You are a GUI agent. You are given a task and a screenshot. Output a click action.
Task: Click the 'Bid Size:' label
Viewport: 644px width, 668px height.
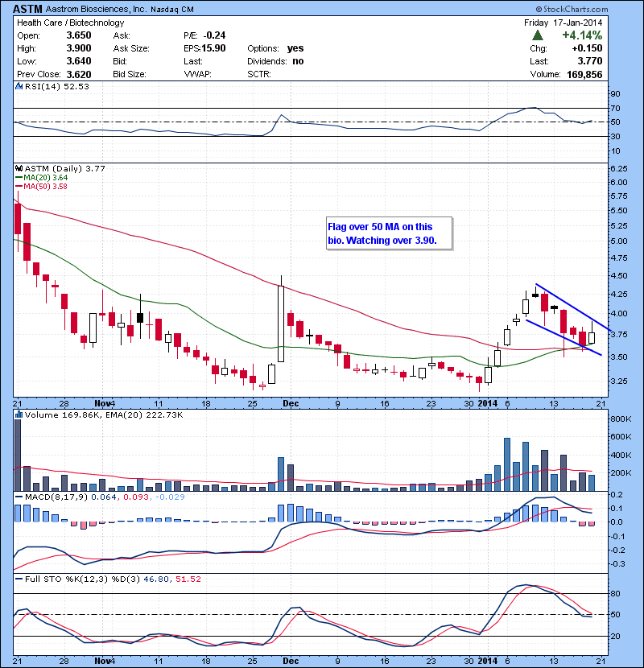[129, 74]
